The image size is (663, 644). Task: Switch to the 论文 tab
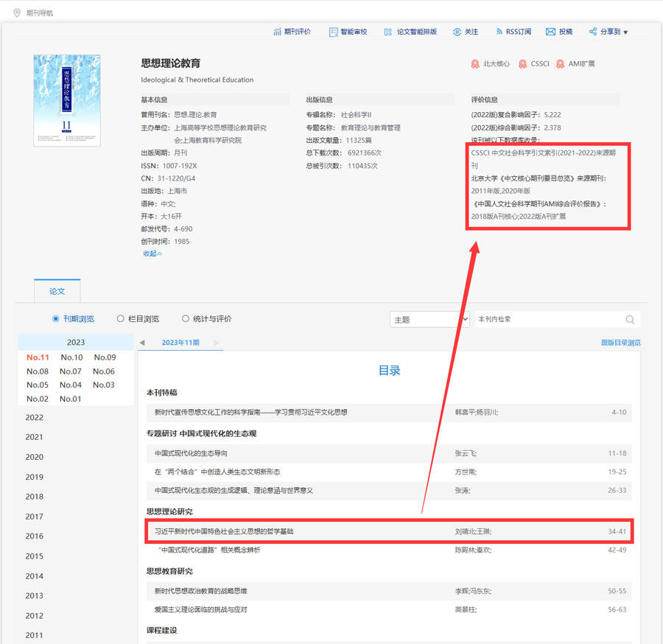click(x=57, y=291)
